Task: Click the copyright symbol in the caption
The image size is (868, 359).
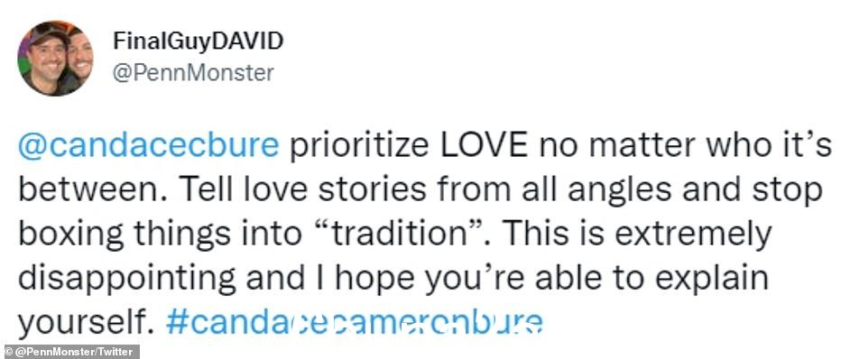Action: coord(8,352)
